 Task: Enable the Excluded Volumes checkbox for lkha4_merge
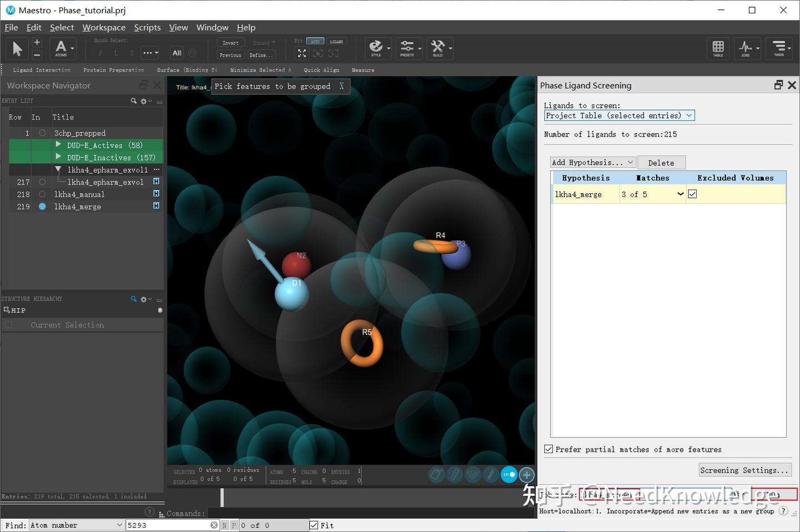(x=692, y=194)
